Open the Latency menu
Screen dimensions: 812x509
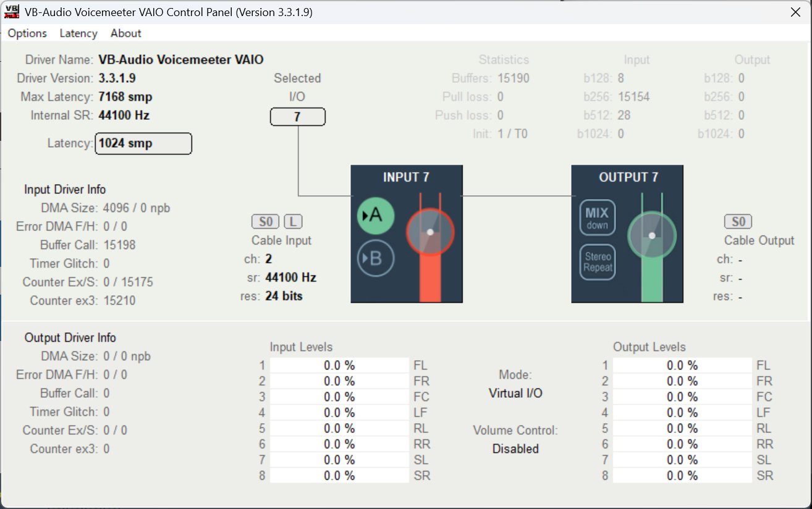click(x=78, y=33)
